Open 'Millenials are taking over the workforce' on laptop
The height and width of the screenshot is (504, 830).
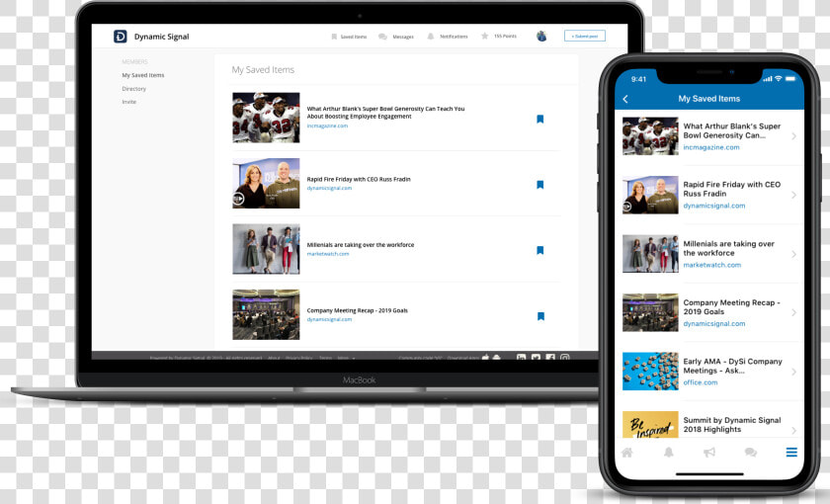361,245
